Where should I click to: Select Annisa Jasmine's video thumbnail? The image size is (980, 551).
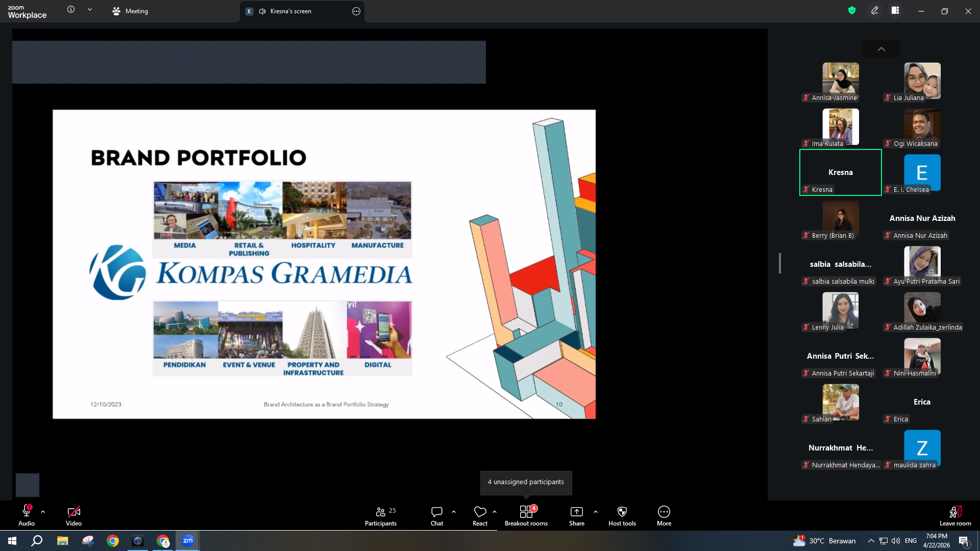pyautogui.click(x=841, y=81)
